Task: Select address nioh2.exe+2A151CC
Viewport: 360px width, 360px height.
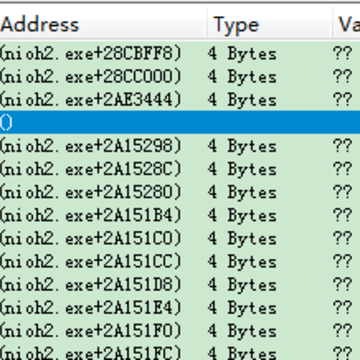Action: click(91, 261)
